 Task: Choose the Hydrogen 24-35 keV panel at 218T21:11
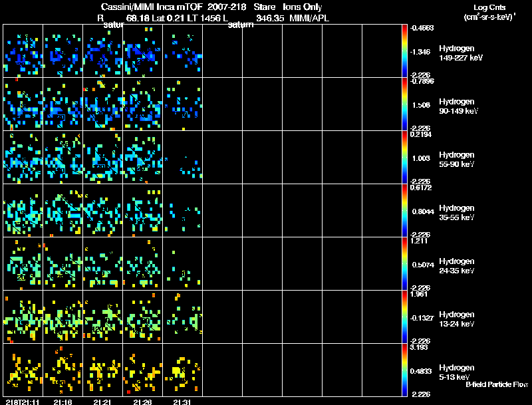tap(23, 264)
